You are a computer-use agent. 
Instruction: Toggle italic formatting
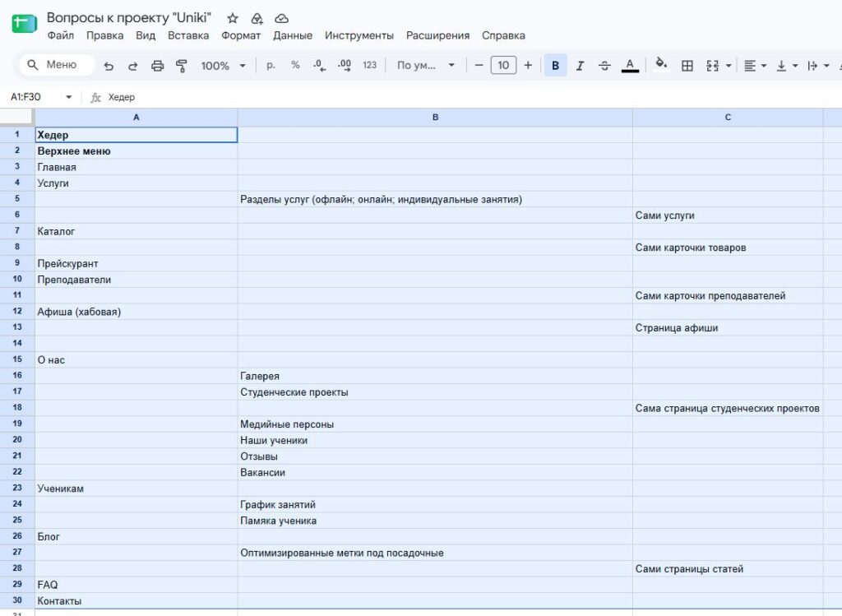tap(580, 66)
